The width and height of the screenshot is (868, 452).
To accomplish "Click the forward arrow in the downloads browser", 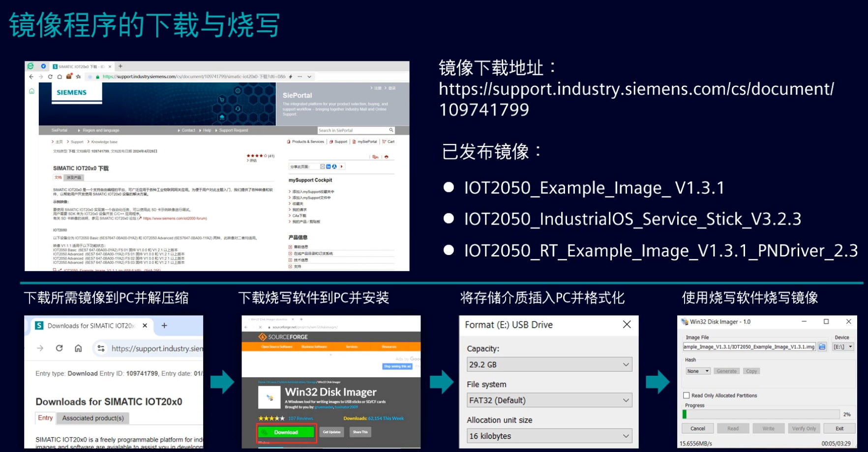I will [40, 348].
